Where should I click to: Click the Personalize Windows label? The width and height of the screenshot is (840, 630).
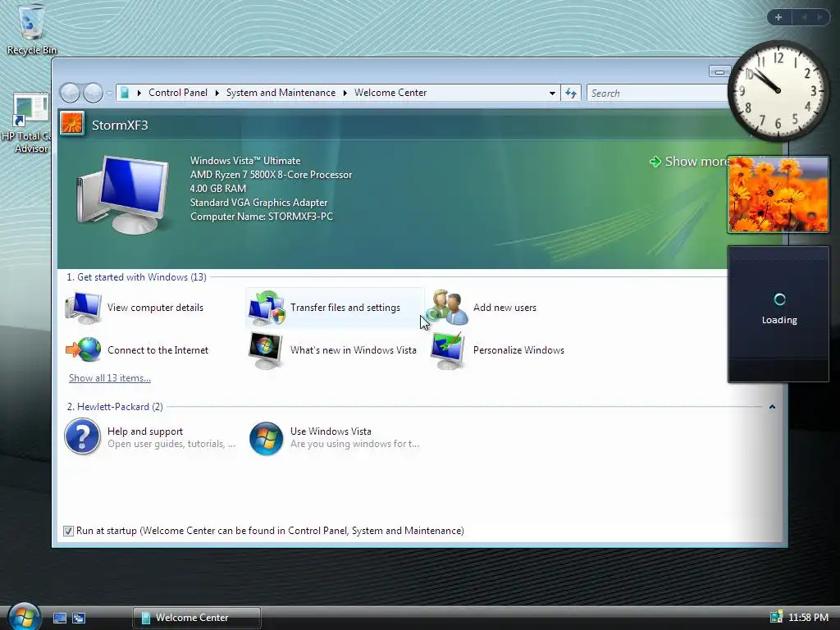click(518, 350)
